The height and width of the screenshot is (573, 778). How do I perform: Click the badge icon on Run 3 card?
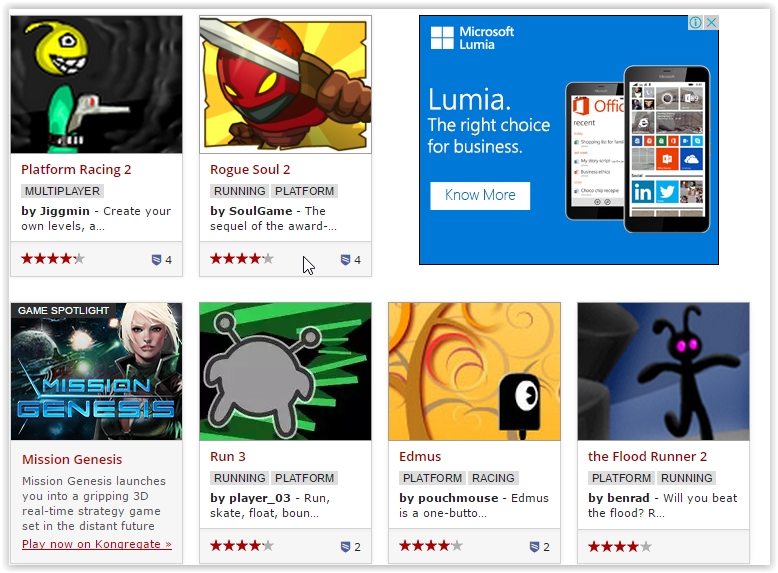pos(345,547)
